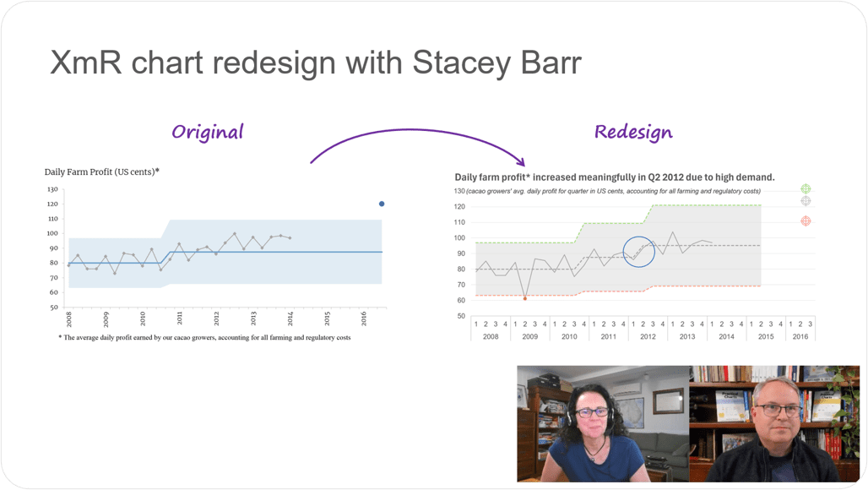This screenshot has width=868, height=490.
Task: Click the 'Redesign' handwritten label
Action: [633, 133]
